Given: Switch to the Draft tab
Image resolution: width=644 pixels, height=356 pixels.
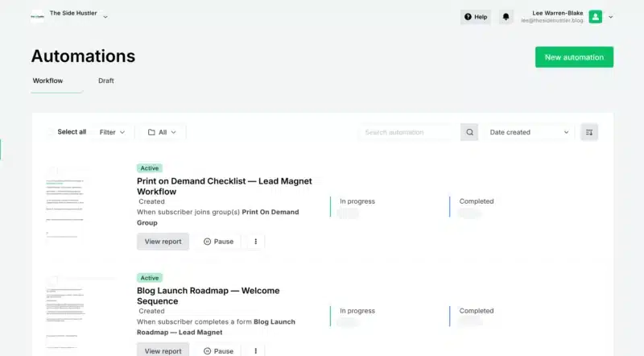Looking at the screenshot, I should tap(106, 81).
